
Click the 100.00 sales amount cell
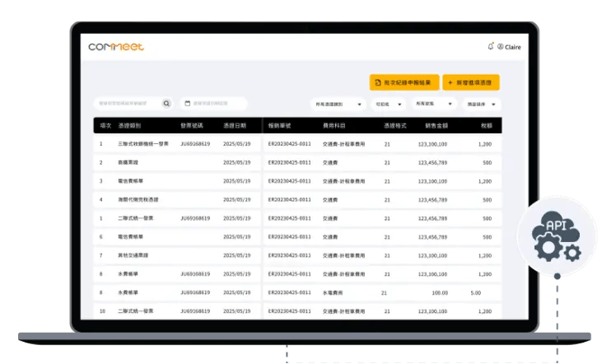[x=440, y=293]
